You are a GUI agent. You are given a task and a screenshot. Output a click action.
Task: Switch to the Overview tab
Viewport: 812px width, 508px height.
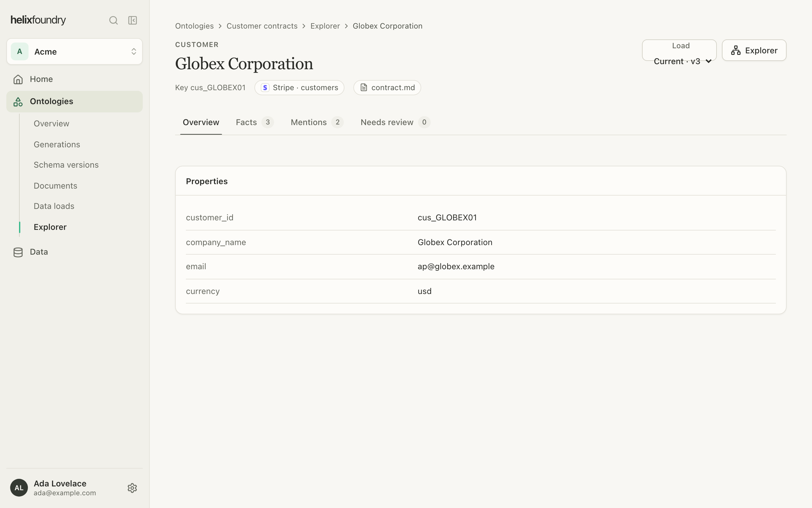pos(201,122)
